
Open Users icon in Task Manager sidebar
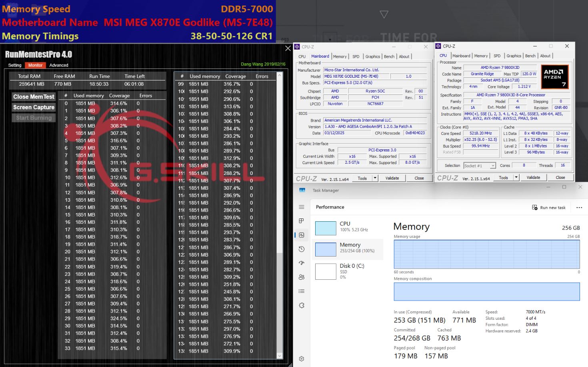coord(302,277)
